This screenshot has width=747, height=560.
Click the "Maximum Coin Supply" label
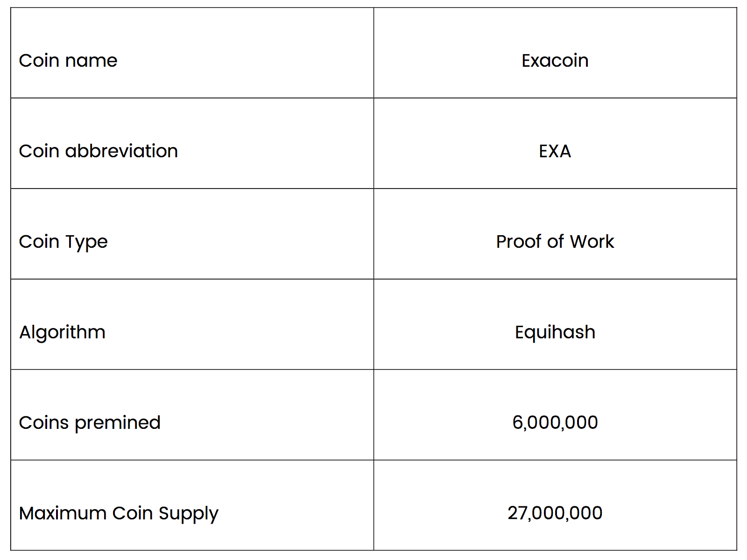(119, 513)
